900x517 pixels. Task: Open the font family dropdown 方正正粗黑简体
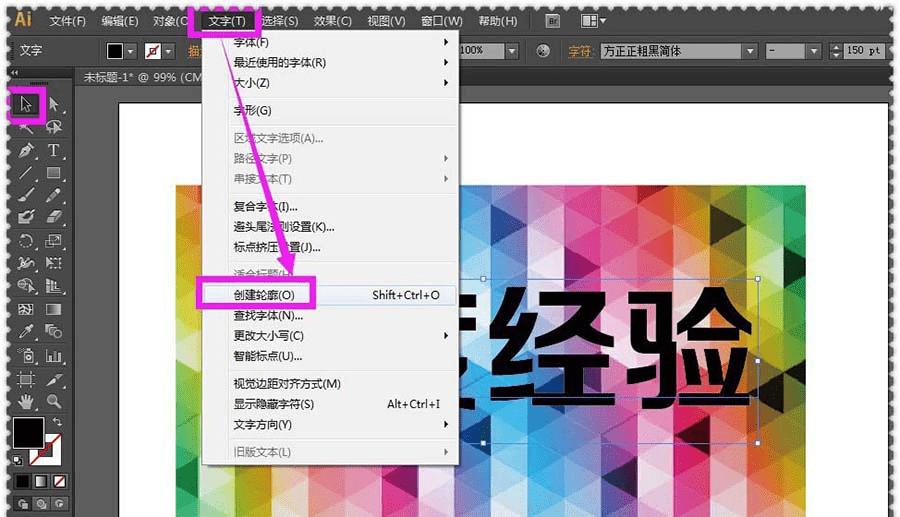click(x=750, y=52)
